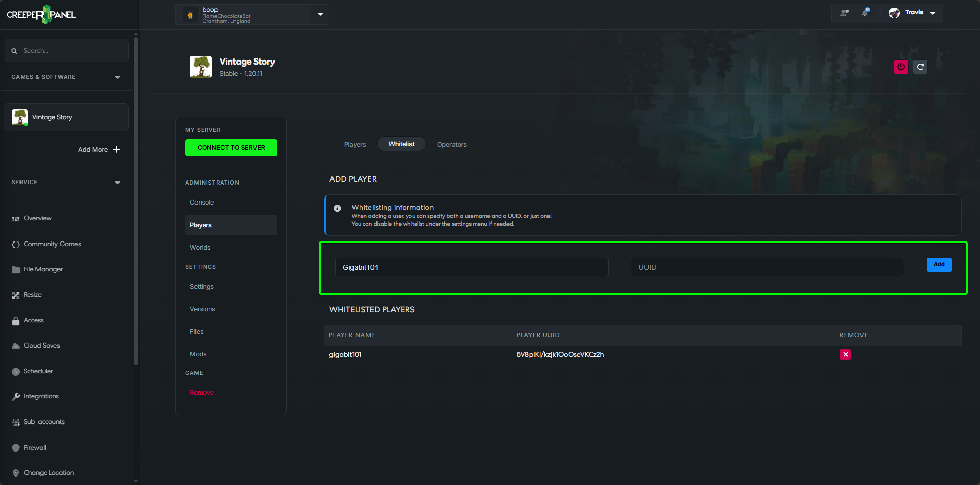980x485 pixels.
Task: Expand the boop server selector dropdown
Action: 320,14
